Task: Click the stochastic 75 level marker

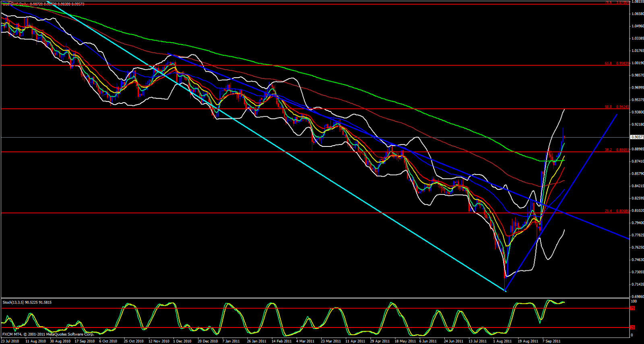Action: pyautogui.click(x=632, y=308)
